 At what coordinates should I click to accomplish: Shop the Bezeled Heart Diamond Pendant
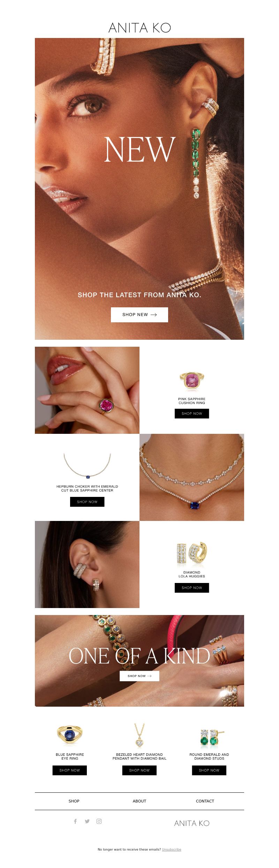click(139, 770)
